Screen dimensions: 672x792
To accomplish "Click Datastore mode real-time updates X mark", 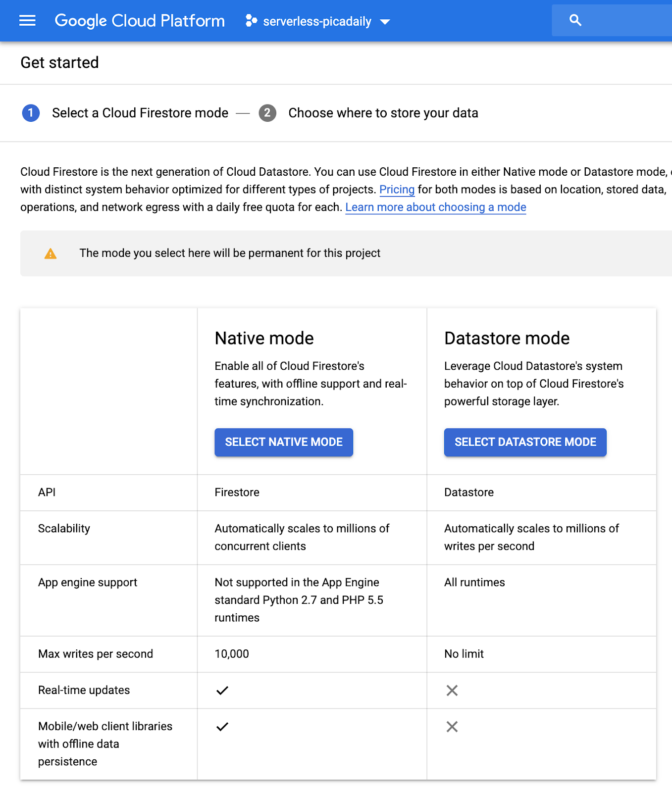I will tap(452, 691).
